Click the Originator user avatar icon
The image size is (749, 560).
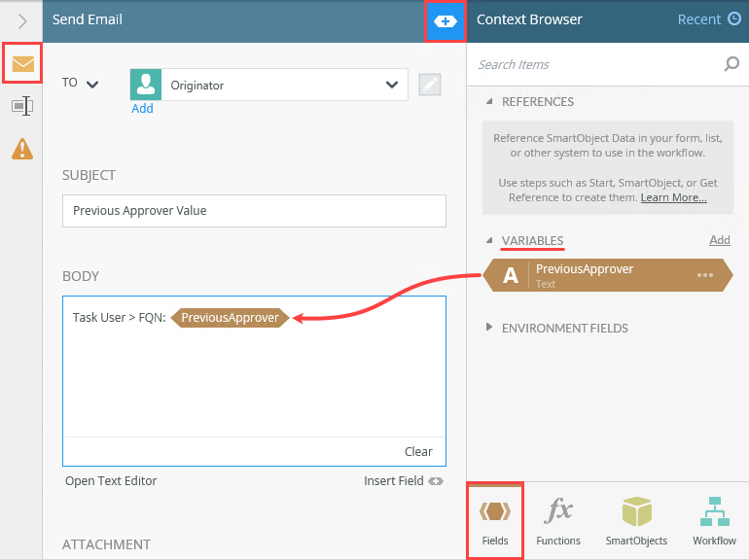146,85
